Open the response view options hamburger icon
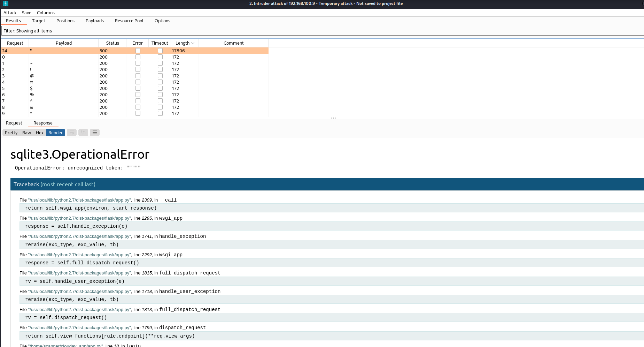This screenshot has width=644, height=347. pyautogui.click(x=95, y=133)
